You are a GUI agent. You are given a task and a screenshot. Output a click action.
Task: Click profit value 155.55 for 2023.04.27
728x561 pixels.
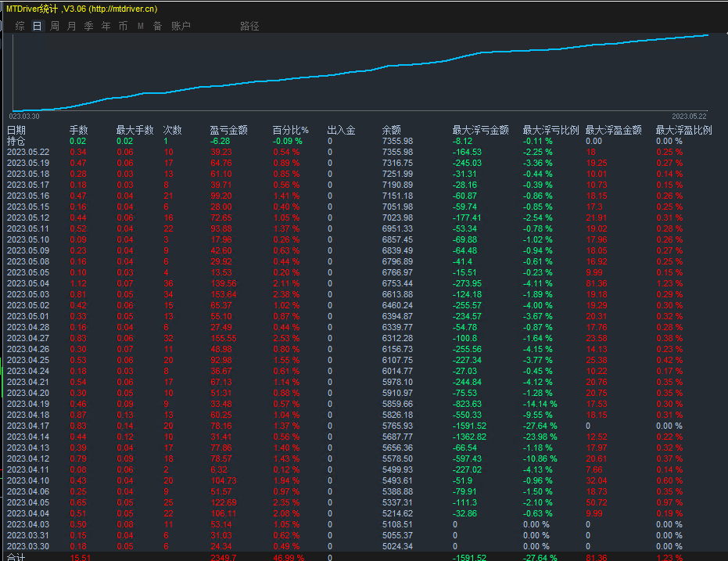tap(224, 338)
